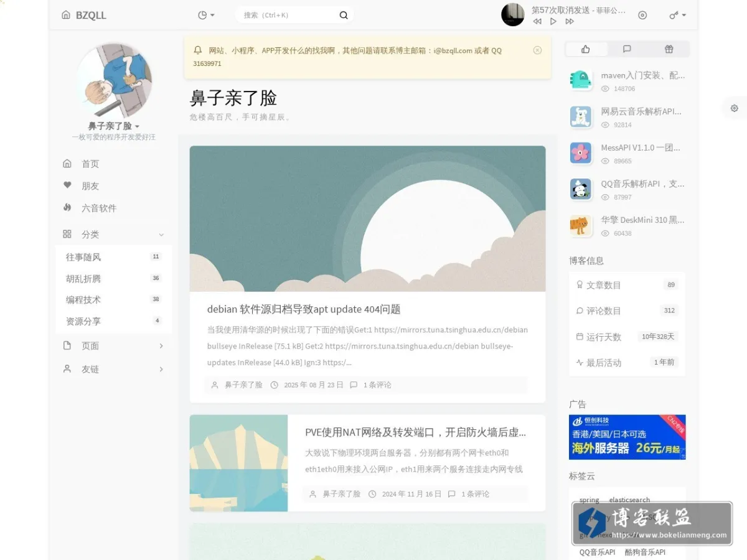Viewport: 747px width, 560px height.
Task: Click the music player album cover
Action: (x=513, y=14)
